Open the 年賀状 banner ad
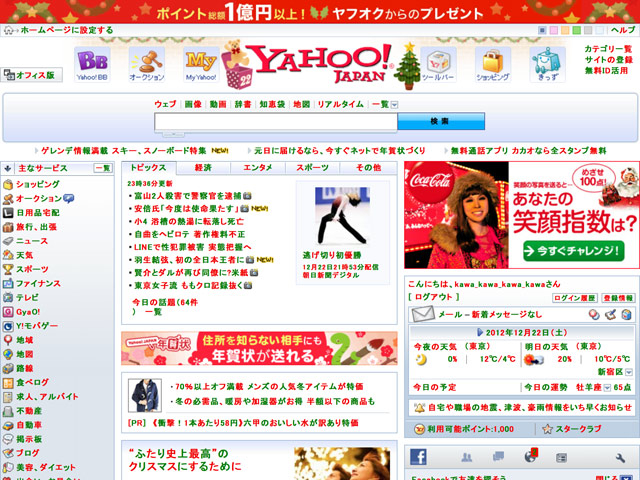Image resolution: width=640 pixels, height=480 pixels. point(259,348)
